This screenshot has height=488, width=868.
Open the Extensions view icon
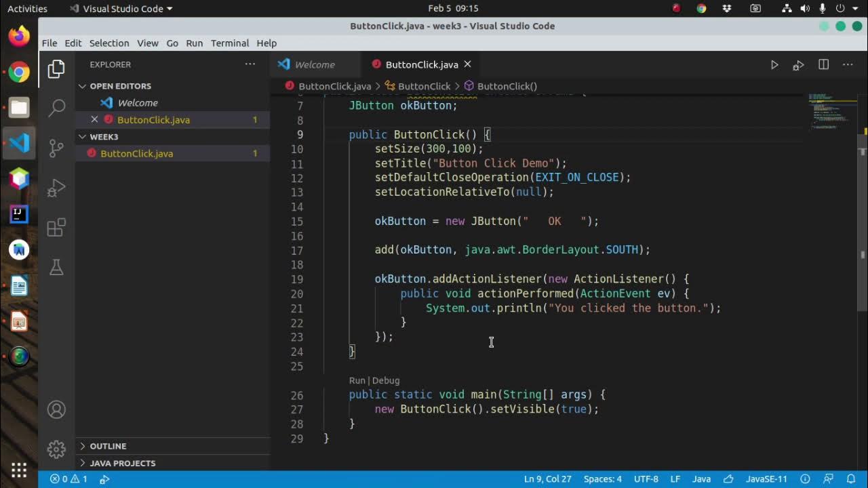[x=57, y=227]
